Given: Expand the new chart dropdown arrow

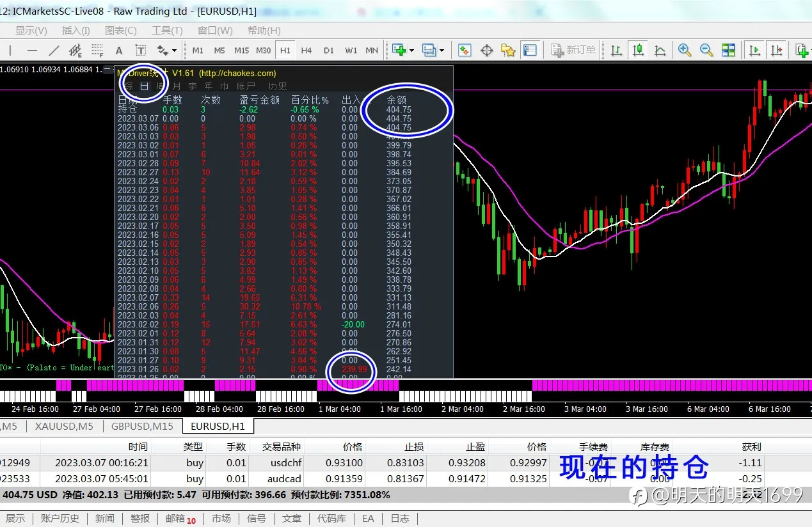Looking at the screenshot, I should 411,50.
